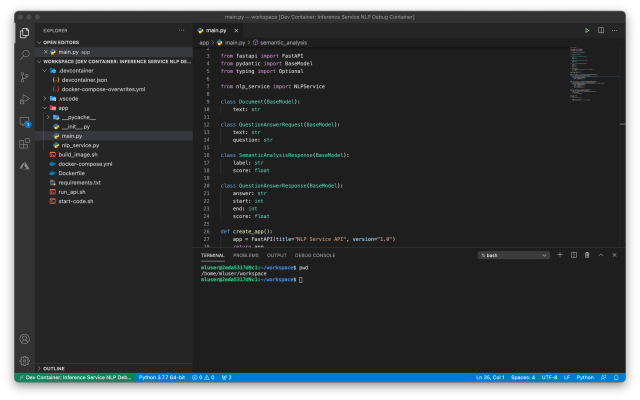Expand the Outline section

click(x=53, y=369)
